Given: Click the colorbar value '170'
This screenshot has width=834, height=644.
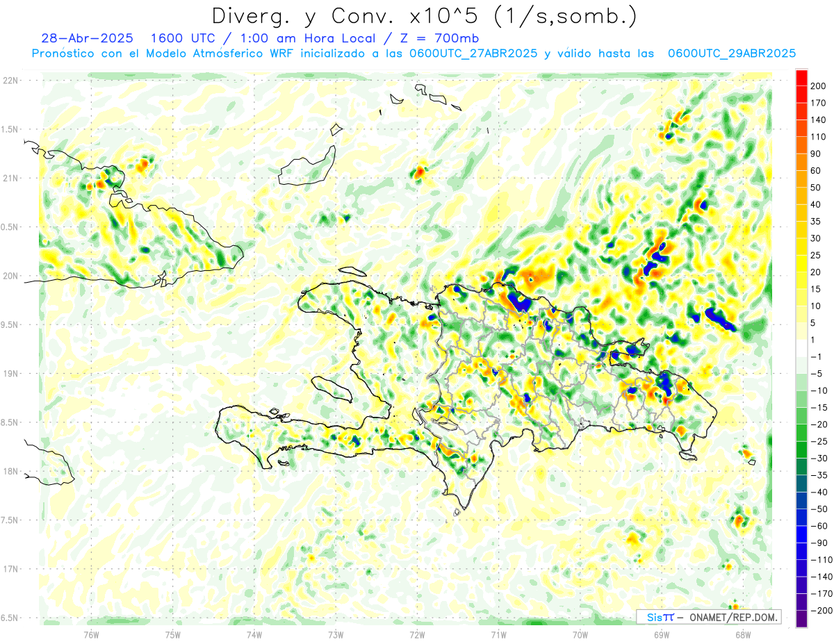Looking at the screenshot, I should pyautogui.click(x=818, y=103).
